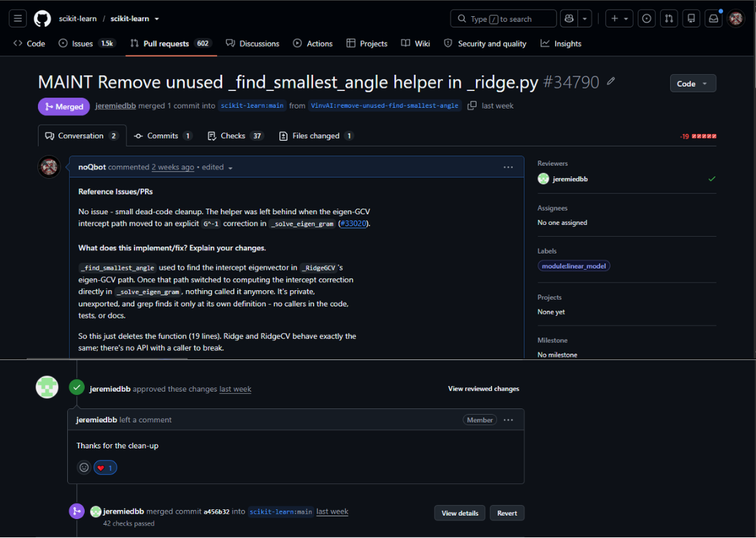756x538 pixels.
Task: Open jeremiedbb review comment options ellipsis
Action: pos(508,420)
